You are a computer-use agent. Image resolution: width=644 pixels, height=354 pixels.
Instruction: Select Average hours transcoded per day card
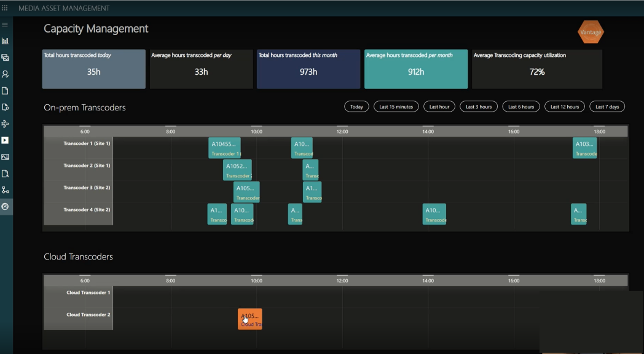(x=201, y=69)
